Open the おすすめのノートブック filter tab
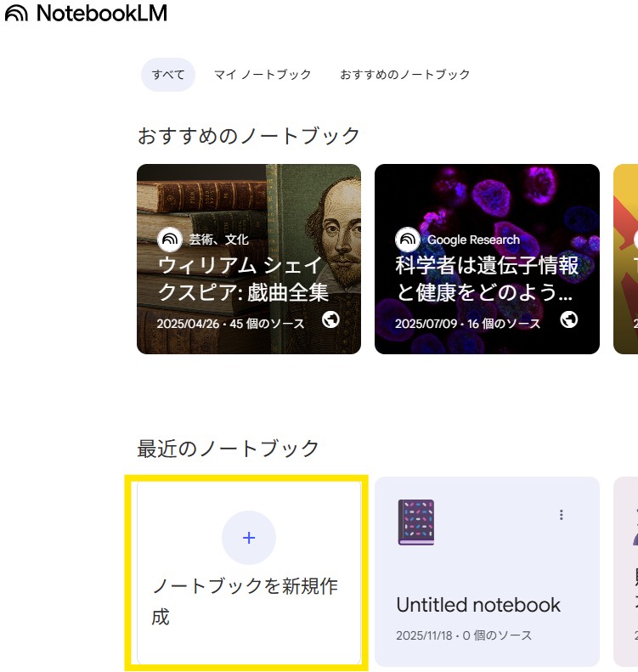Image resolution: width=638 pixels, height=672 pixels. coord(404,75)
